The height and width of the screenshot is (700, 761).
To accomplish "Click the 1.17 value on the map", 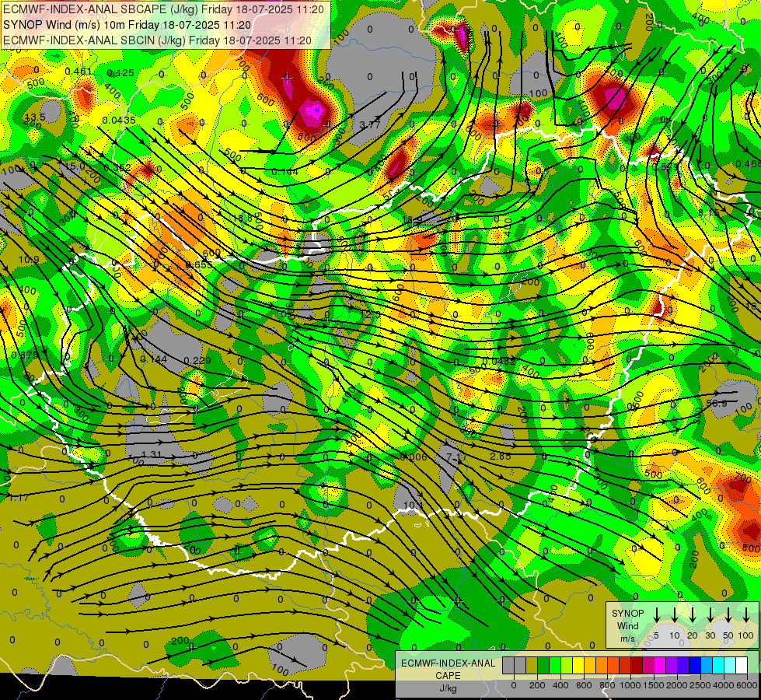I will click(x=19, y=498).
